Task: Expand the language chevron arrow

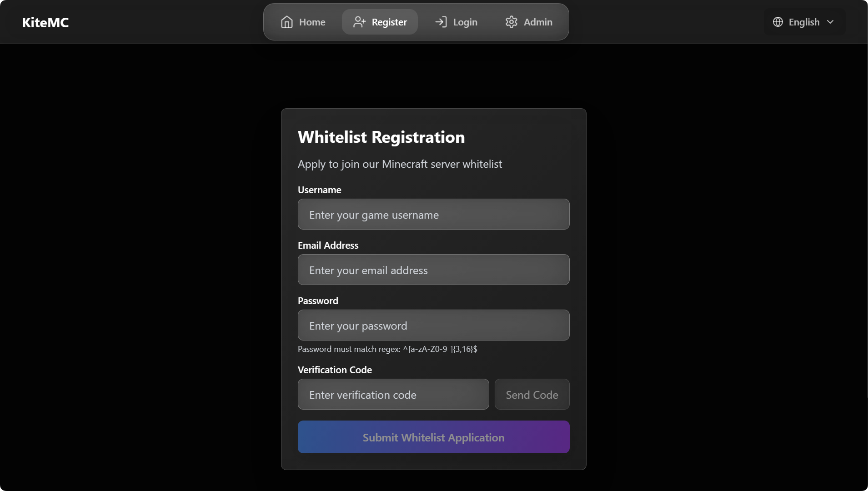Action: click(830, 22)
